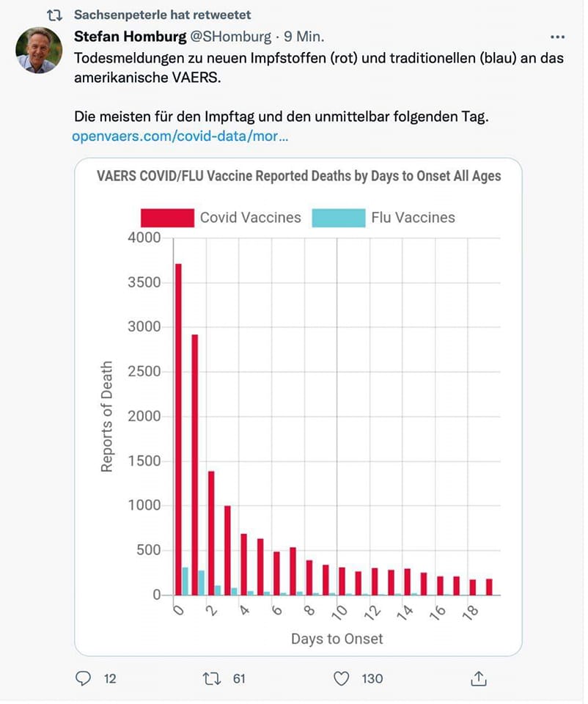Click the retweet icon beside Sachsenpeterle

click(x=55, y=15)
